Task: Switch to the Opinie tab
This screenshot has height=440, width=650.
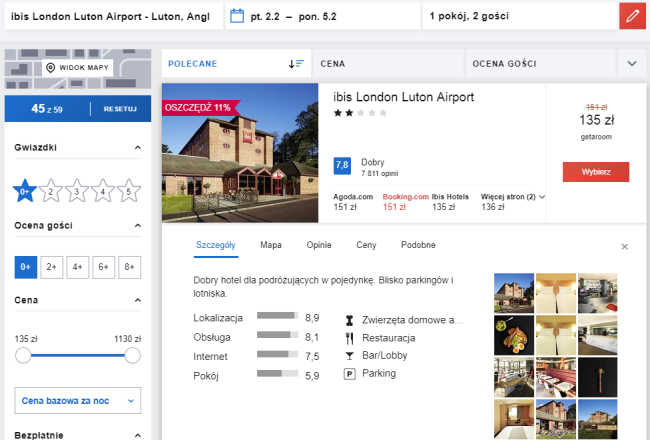Action: pyautogui.click(x=319, y=245)
